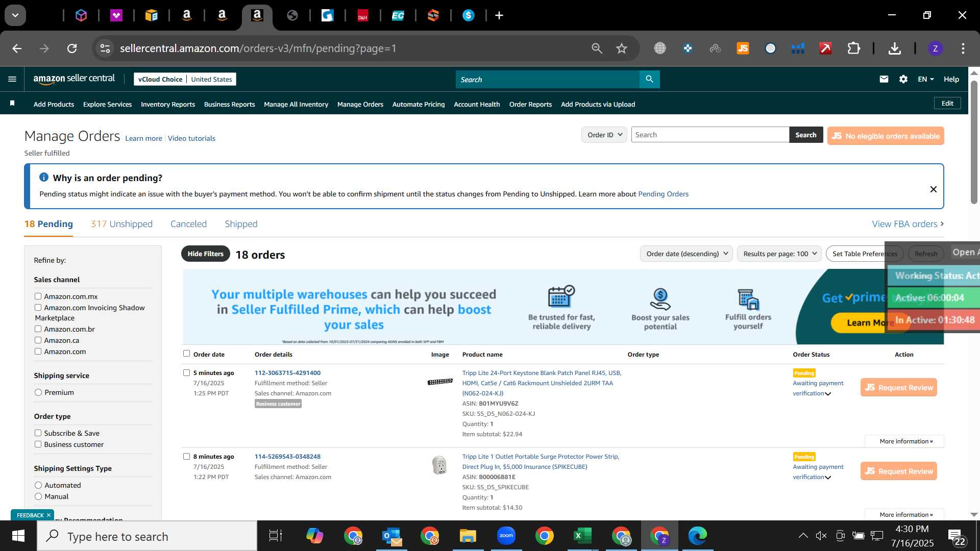980x551 pixels.
Task: Check the Amazon.com.mx sales channel
Action: coord(38,296)
